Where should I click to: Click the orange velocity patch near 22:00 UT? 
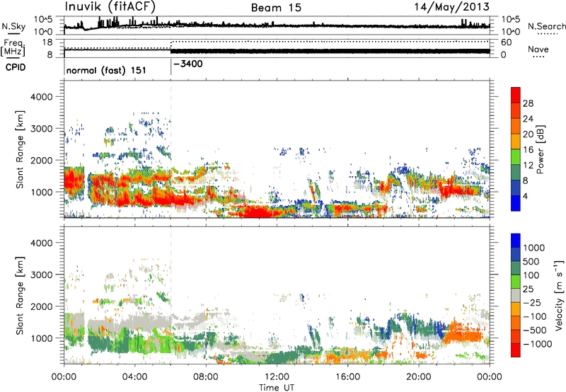click(462, 335)
